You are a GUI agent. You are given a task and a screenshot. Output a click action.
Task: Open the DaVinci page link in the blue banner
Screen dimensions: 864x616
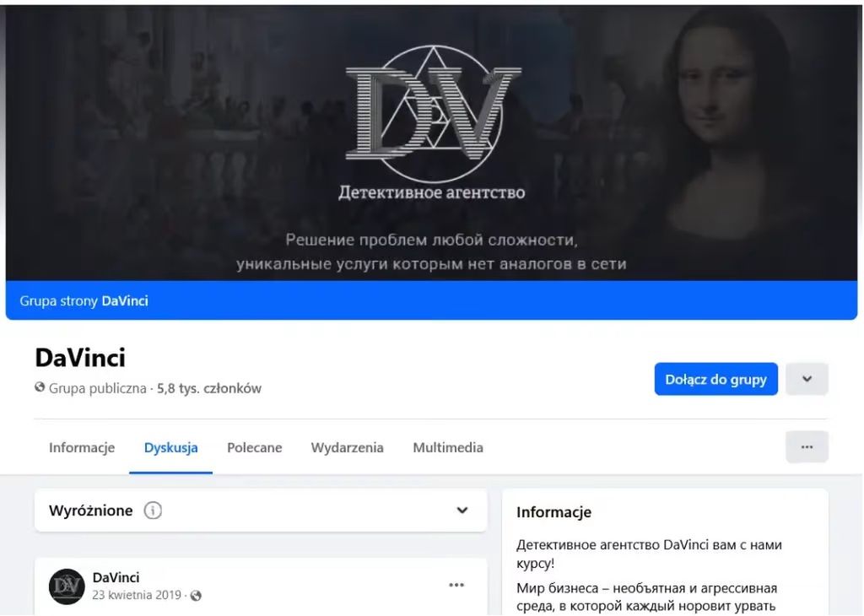(x=125, y=301)
